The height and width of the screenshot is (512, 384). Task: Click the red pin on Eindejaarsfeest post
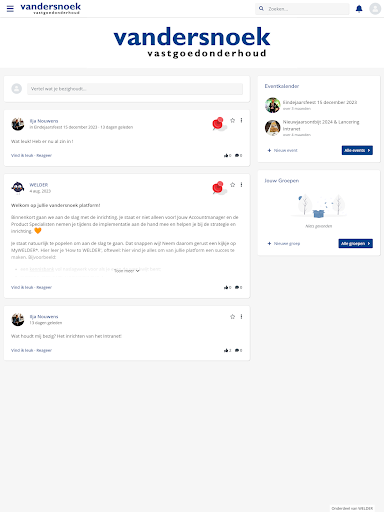tap(218, 123)
